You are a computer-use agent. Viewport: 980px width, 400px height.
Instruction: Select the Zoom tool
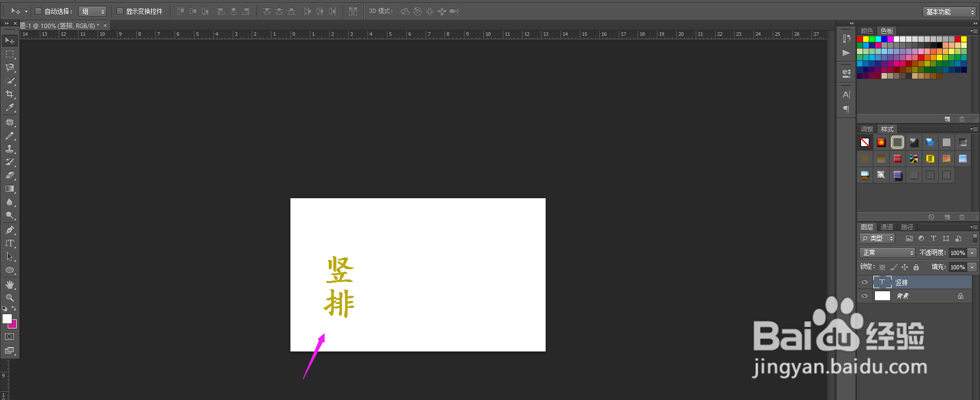(10, 297)
